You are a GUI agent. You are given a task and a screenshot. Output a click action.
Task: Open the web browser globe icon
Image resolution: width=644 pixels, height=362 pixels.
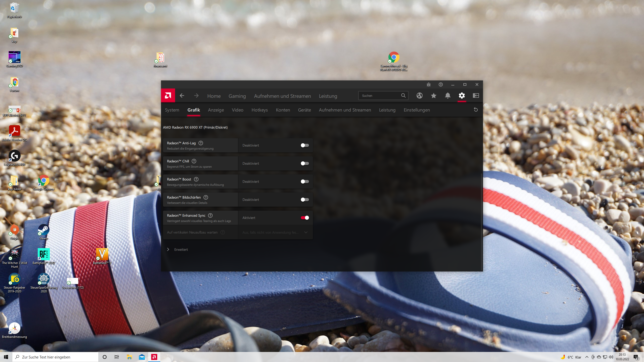coord(419,96)
